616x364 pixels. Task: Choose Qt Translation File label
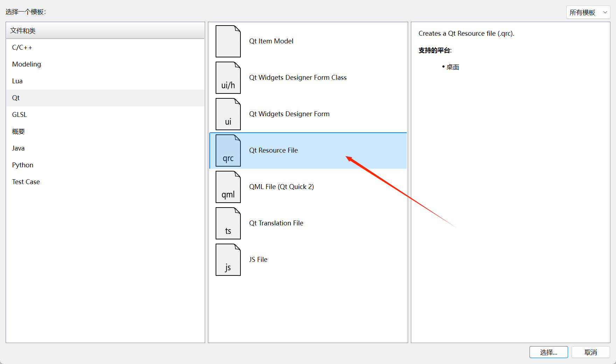tap(276, 223)
